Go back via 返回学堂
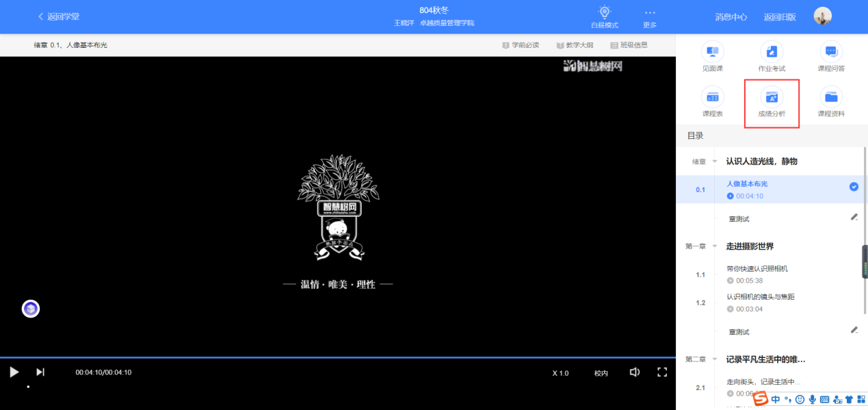The width and height of the screenshot is (868, 410). [x=58, y=16]
